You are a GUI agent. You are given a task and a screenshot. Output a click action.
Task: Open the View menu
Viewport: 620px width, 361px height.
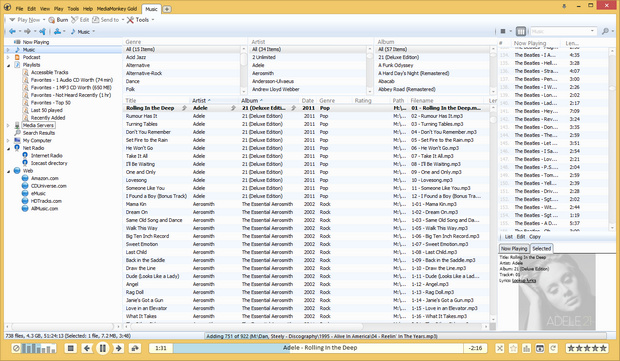point(45,8)
